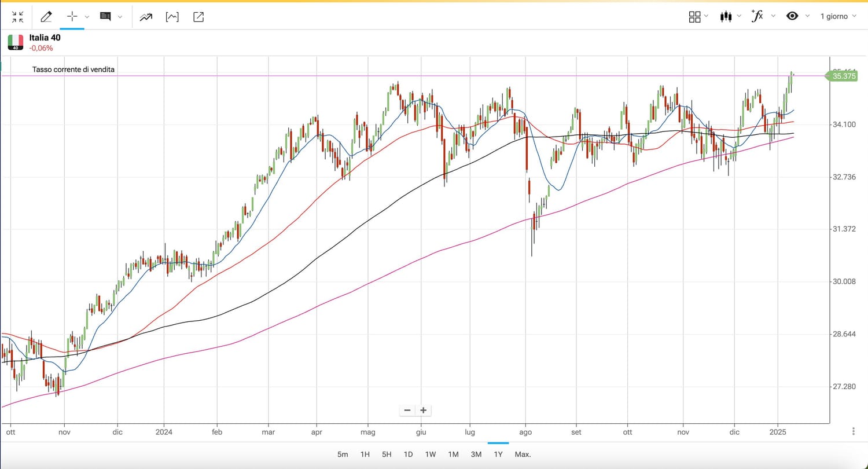The image size is (868, 469).
Task: Open the add indicator fx icon
Action: click(x=757, y=16)
